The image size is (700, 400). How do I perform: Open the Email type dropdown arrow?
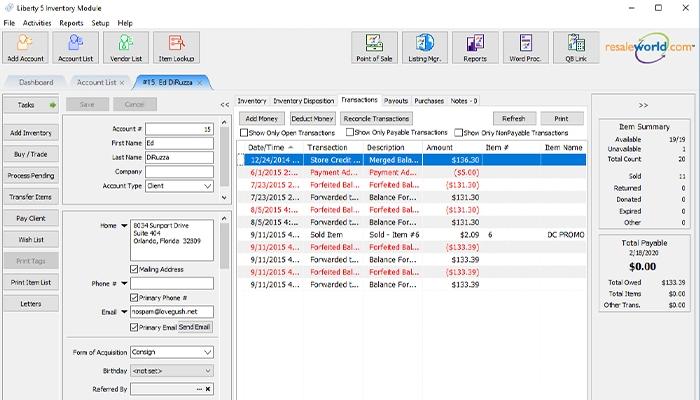click(x=124, y=312)
